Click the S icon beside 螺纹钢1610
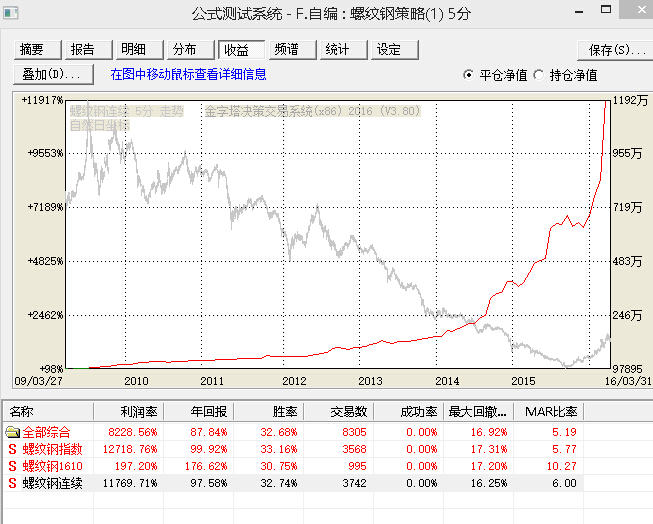 point(12,466)
